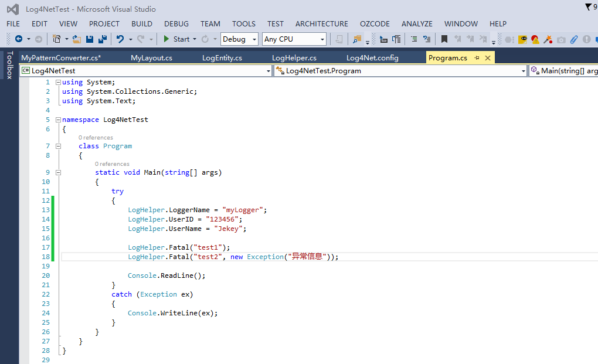Image resolution: width=598 pixels, height=364 pixels.
Task: Click the 0 references link above class Program
Action: coord(96,138)
